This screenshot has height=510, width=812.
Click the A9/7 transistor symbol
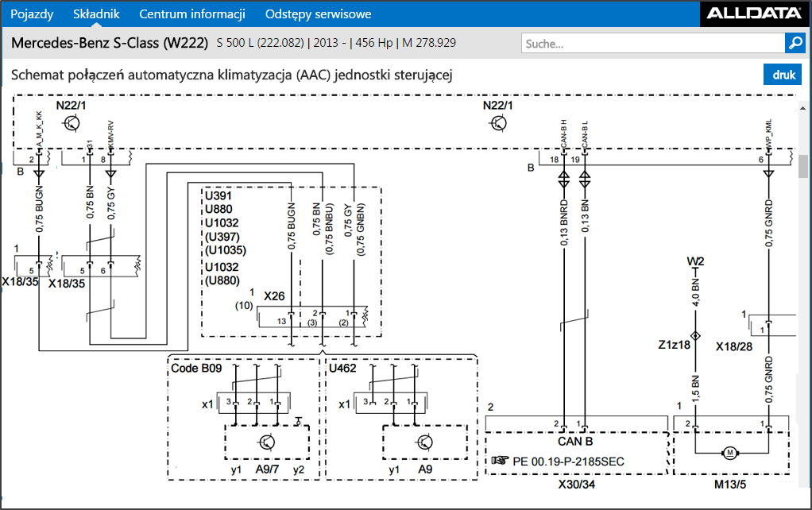(267, 442)
